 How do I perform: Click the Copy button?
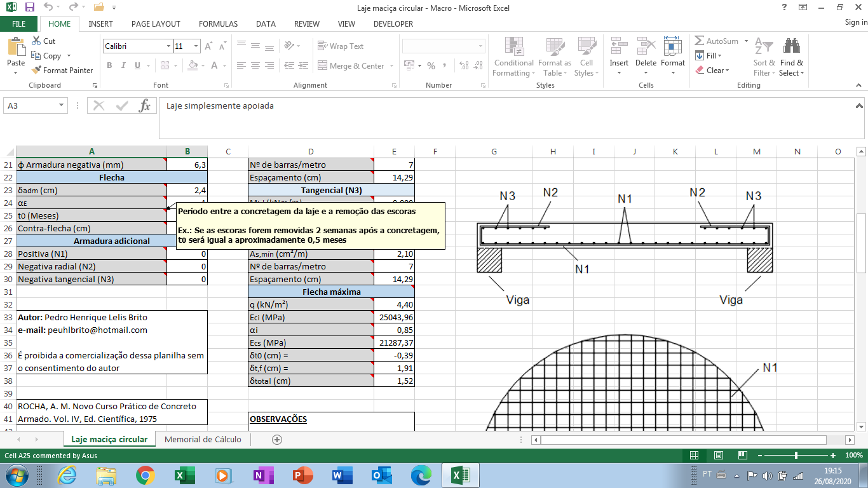46,56
